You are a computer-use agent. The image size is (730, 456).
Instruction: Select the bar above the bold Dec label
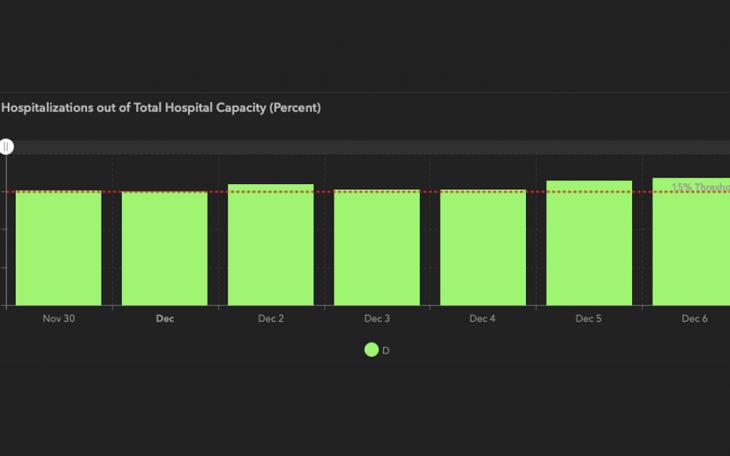(165, 248)
